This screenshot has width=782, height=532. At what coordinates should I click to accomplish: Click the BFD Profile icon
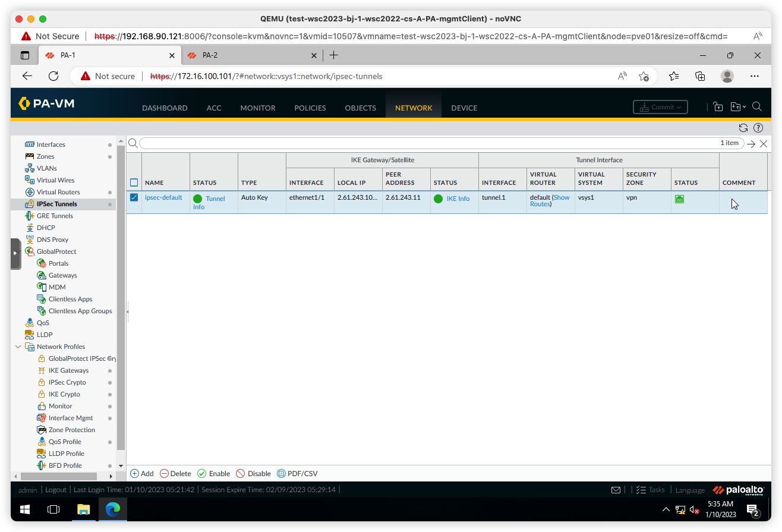pyautogui.click(x=42, y=465)
